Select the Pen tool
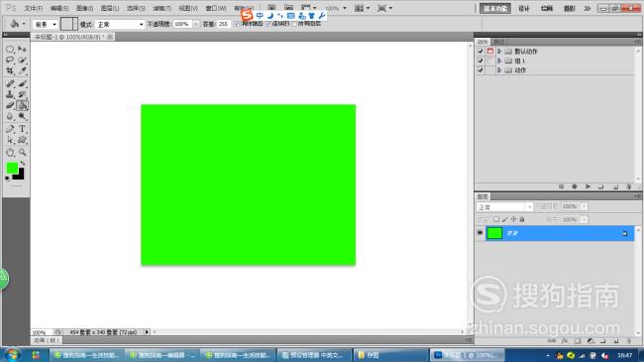 [x=10, y=129]
